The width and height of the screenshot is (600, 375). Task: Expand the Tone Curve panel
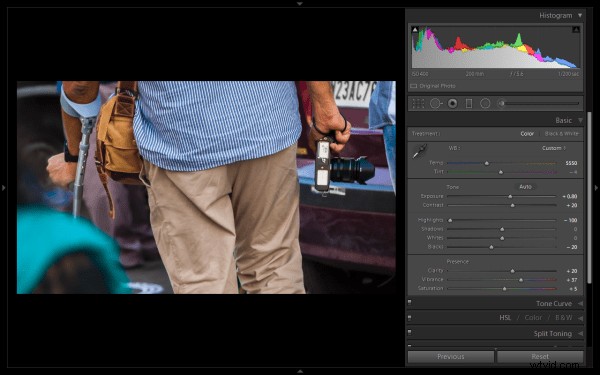(580, 303)
